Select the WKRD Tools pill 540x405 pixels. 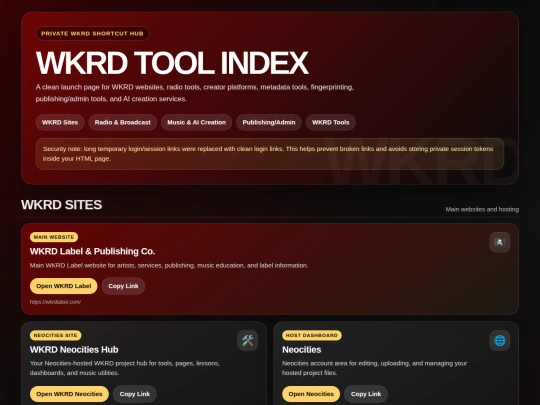331,122
